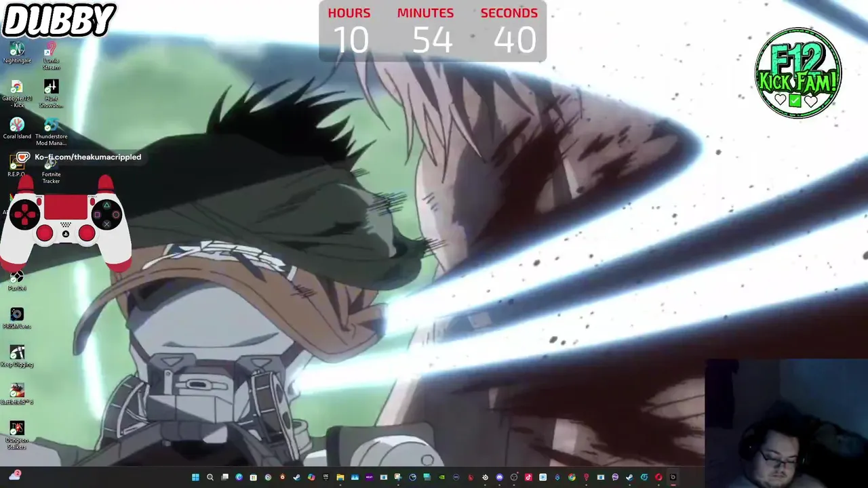Open the Steam icon beside Copilot in taskbar
Viewport: 868px width, 488px height.
(x=296, y=477)
